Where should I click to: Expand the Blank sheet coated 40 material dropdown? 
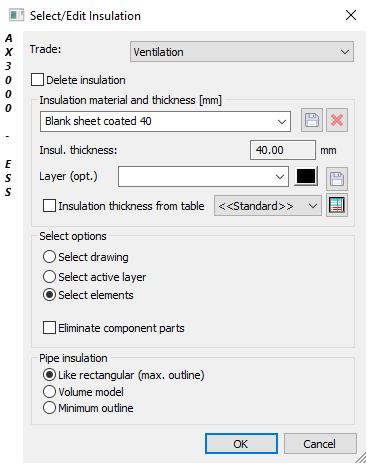tap(165, 121)
